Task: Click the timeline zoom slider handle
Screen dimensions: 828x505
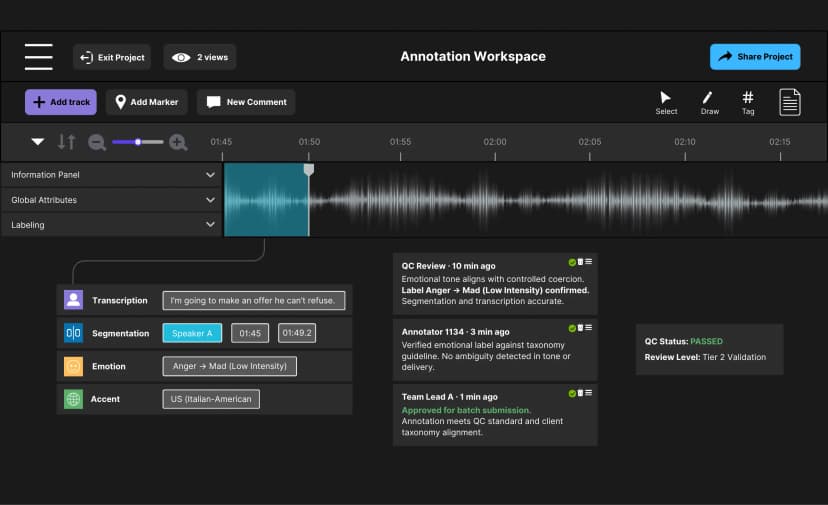Action: [x=138, y=142]
